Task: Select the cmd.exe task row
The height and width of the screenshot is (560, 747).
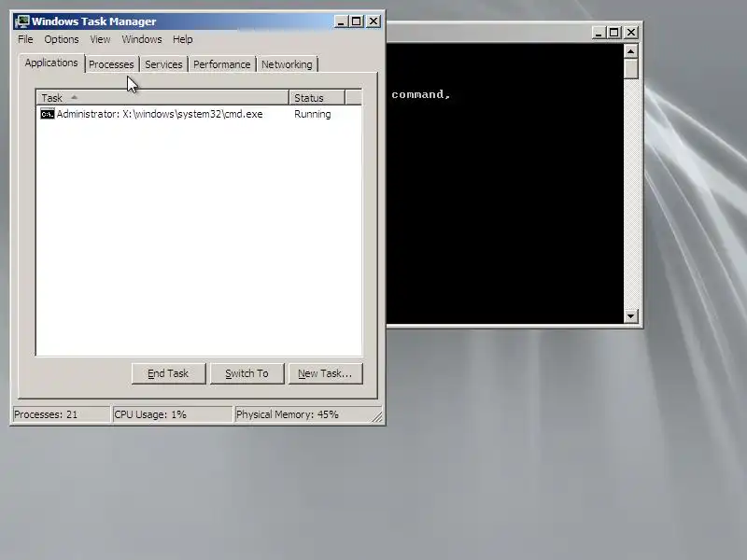Action: point(199,114)
